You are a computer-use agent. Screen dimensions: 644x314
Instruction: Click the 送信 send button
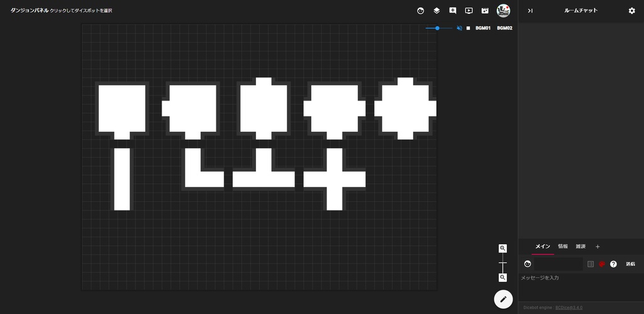(630, 264)
